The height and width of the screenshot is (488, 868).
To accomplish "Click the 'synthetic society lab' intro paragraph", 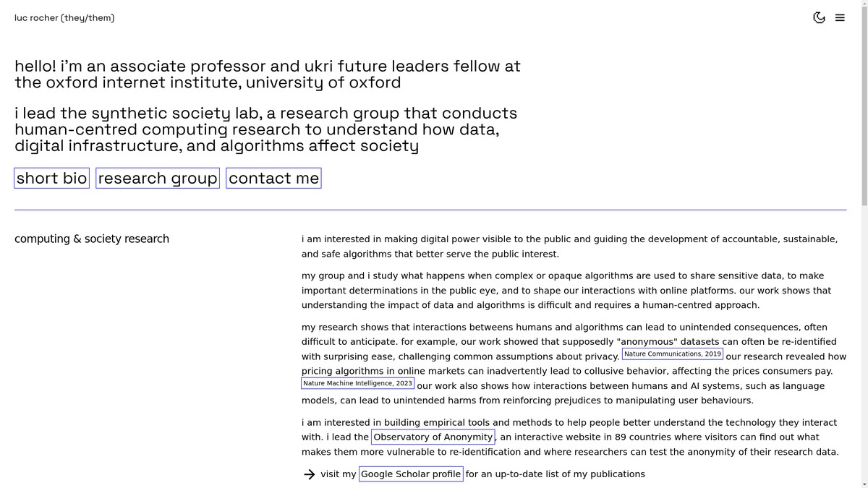I will [266, 129].
